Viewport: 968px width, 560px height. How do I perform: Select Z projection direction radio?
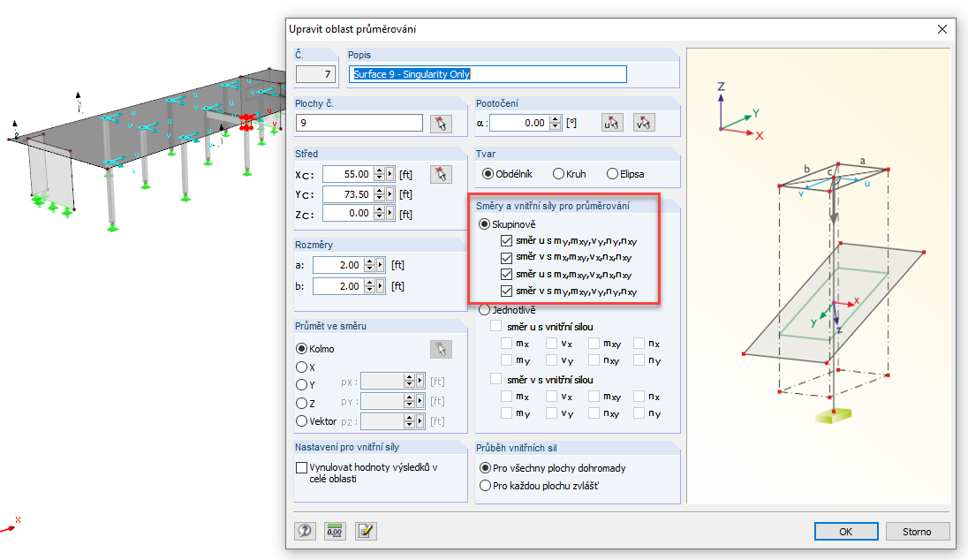coord(302,403)
